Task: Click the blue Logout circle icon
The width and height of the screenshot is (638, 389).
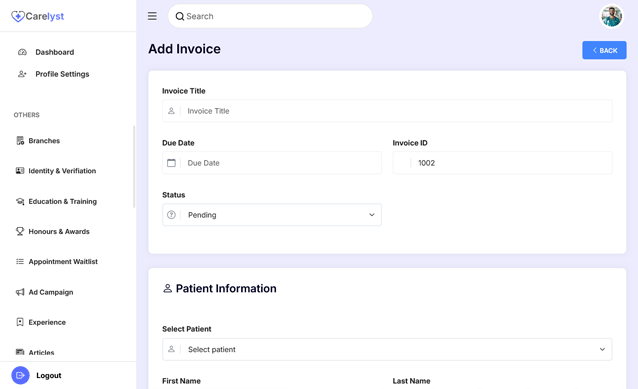Action: click(20, 376)
